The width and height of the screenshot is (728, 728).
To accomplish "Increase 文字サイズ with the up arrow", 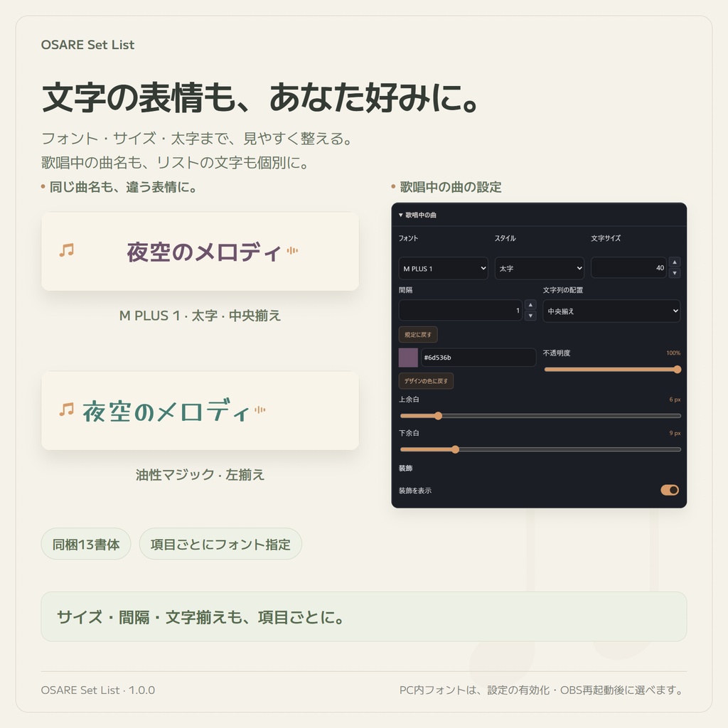I will [x=675, y=262].
